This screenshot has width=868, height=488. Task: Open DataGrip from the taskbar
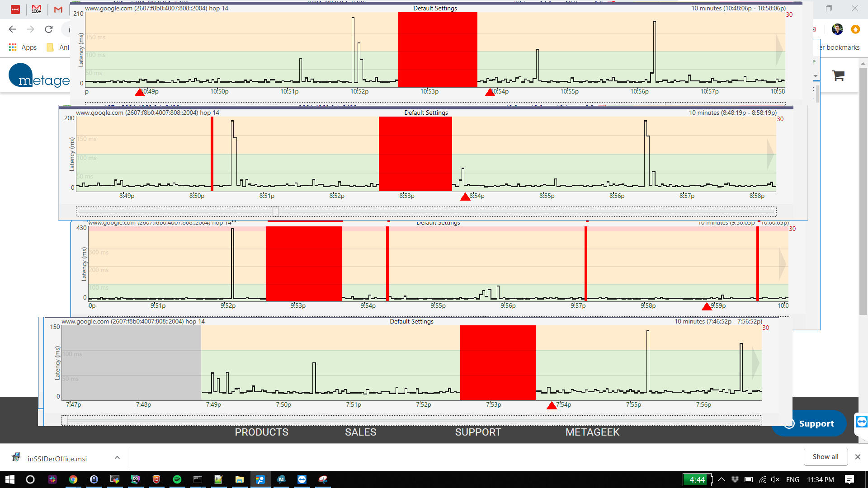coord(136,479)
